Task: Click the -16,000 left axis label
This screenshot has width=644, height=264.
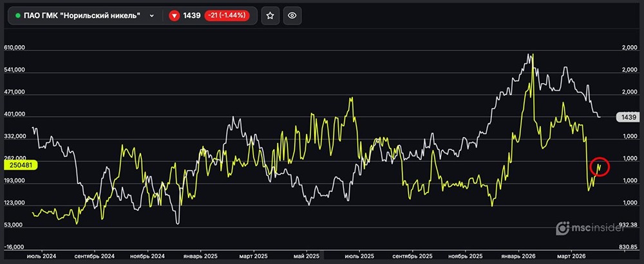Action: coord(14,247)
